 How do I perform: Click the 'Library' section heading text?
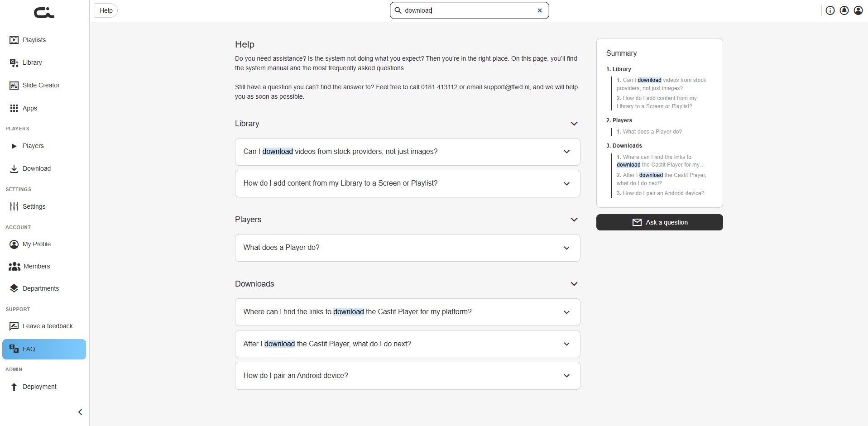(x=247, y=124)
